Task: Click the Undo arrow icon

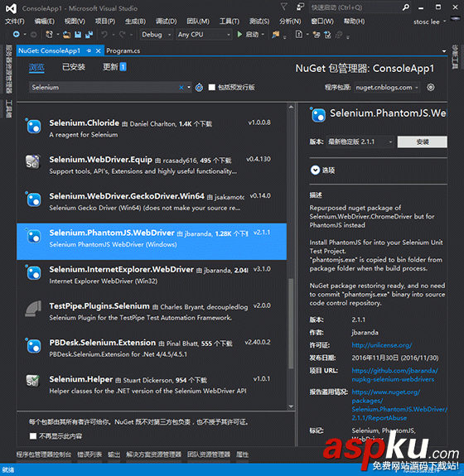Action: coord(104,35)
